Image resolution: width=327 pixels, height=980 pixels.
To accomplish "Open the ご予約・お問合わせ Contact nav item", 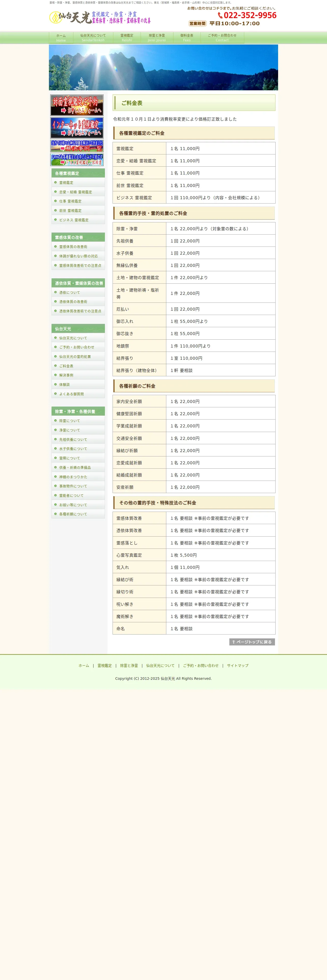I will [x=222, y=38].
